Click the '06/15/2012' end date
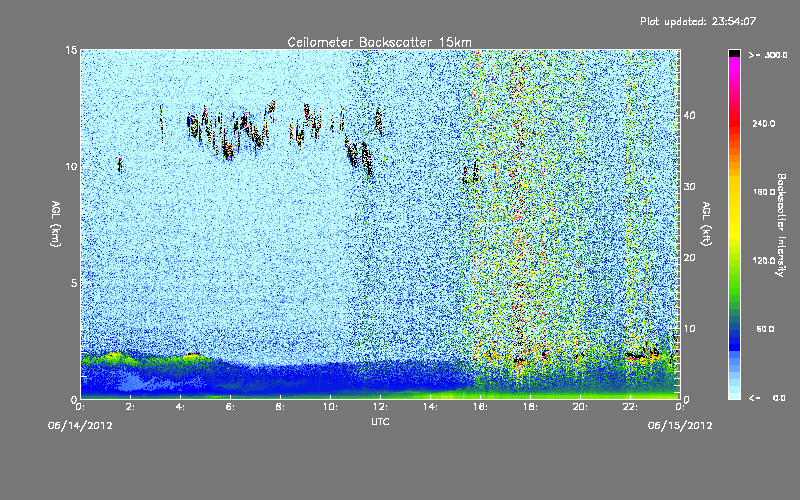The height and width of the screenshot is (500, 800). pos(680,426)
